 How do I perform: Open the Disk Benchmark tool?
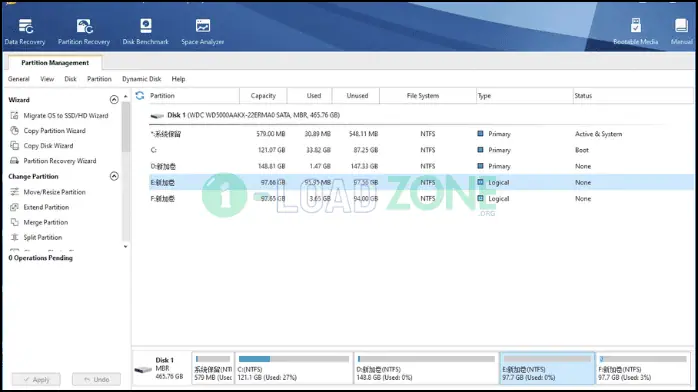point(146,32)
